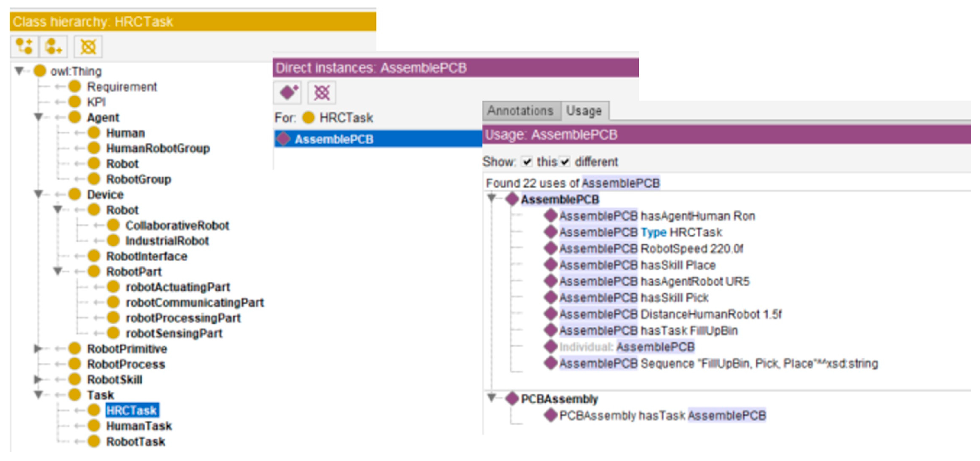
Task: Collapse the owl:Thing root node
Action: click(x=19, y=71)
